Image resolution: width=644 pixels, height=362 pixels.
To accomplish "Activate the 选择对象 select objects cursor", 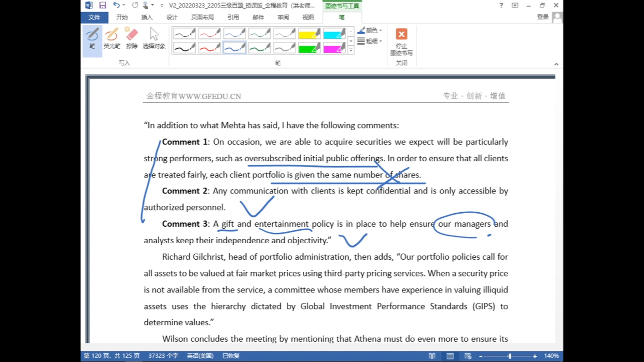I will click(x=153, y=39).
